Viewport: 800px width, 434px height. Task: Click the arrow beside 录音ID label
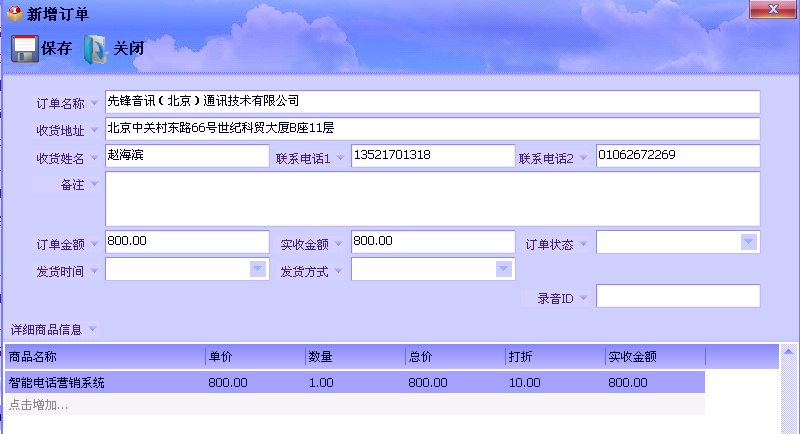[584, 298]
